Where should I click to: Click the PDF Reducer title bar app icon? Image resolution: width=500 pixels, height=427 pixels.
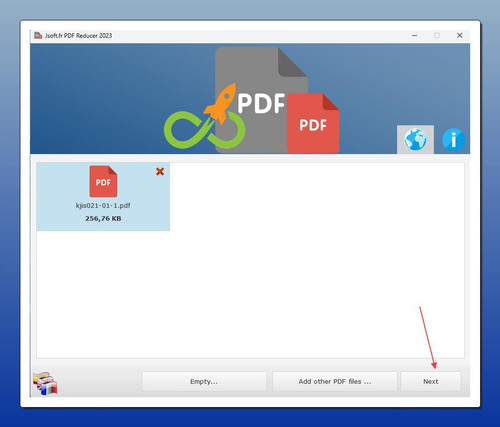[x=38, y=35]
